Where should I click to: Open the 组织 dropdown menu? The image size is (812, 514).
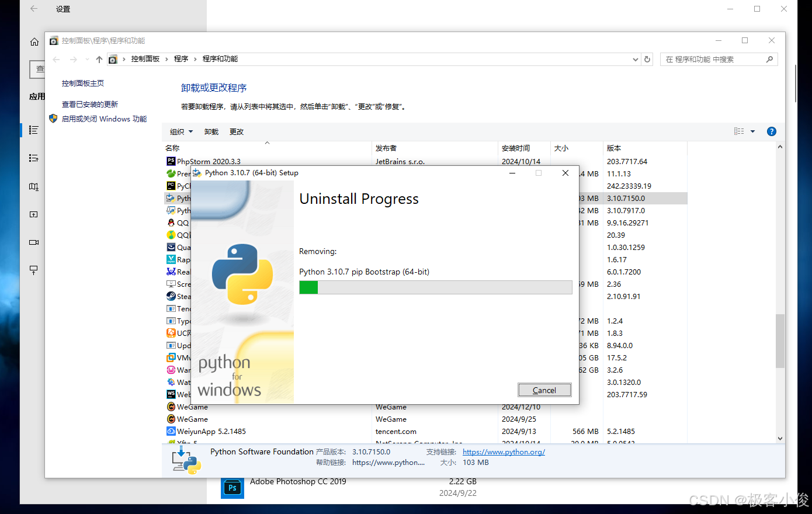click(181, 131)
